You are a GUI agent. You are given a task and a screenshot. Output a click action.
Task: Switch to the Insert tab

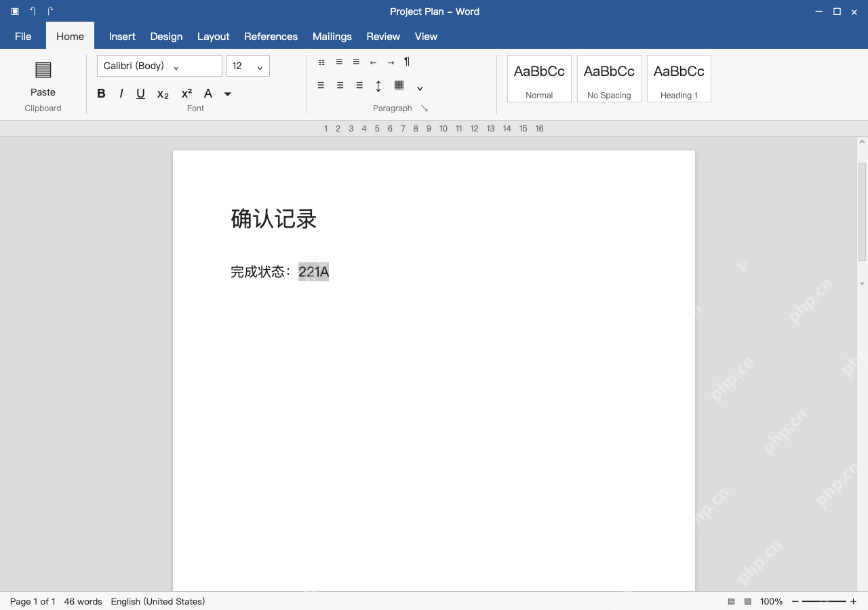122,36
